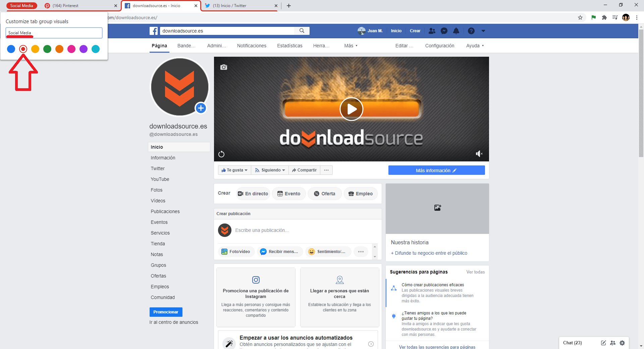644x349 pixels.
Task: Select the green tab group color
Action: (x=47, y=49)
